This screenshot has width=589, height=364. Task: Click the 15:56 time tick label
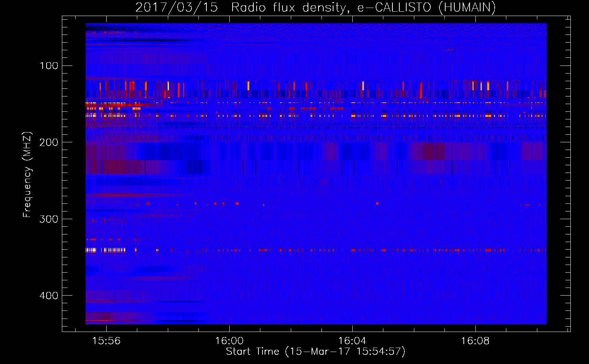(x=106, y=341)
